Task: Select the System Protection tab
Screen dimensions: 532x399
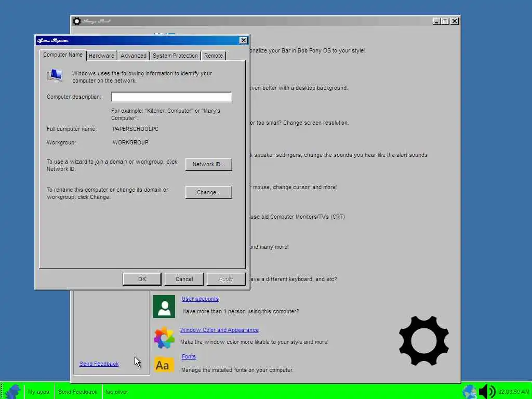Action: 175,56
